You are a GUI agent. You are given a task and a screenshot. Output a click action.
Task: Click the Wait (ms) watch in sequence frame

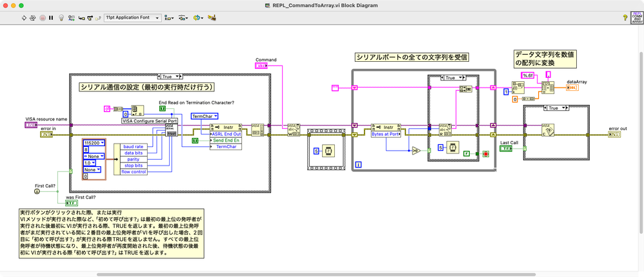point(327,150)
